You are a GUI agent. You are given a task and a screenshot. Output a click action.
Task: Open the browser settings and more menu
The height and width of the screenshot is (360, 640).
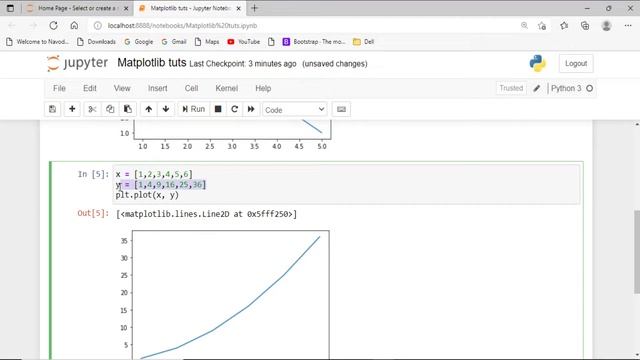(x=628, y=26)
